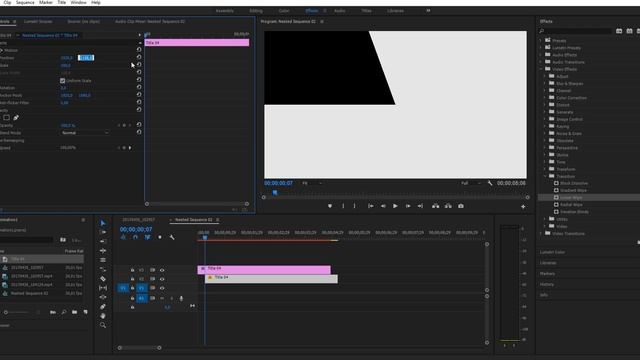Open the Help menu
This screenshot has height=360, width=640.
click(96, 2)
